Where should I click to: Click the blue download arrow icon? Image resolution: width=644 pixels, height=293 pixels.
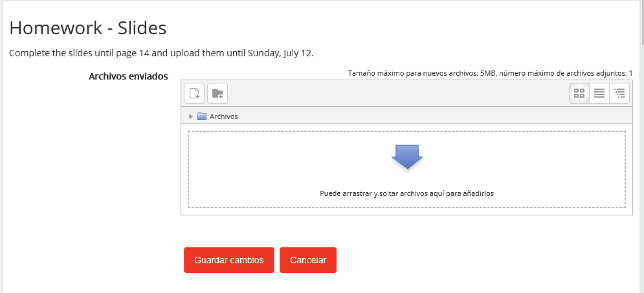pyautogui.click(x=407, y=157)
